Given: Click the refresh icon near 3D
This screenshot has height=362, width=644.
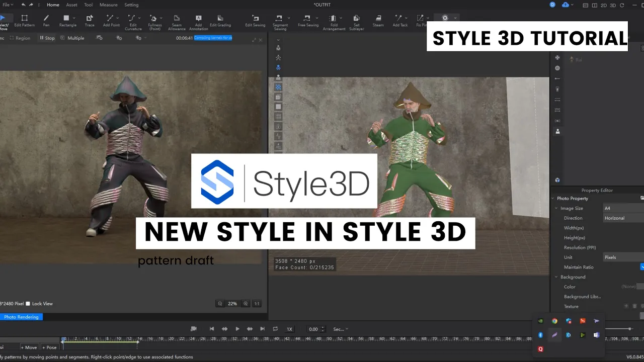Looking at the screenshot, I should [x=622, y=5].
